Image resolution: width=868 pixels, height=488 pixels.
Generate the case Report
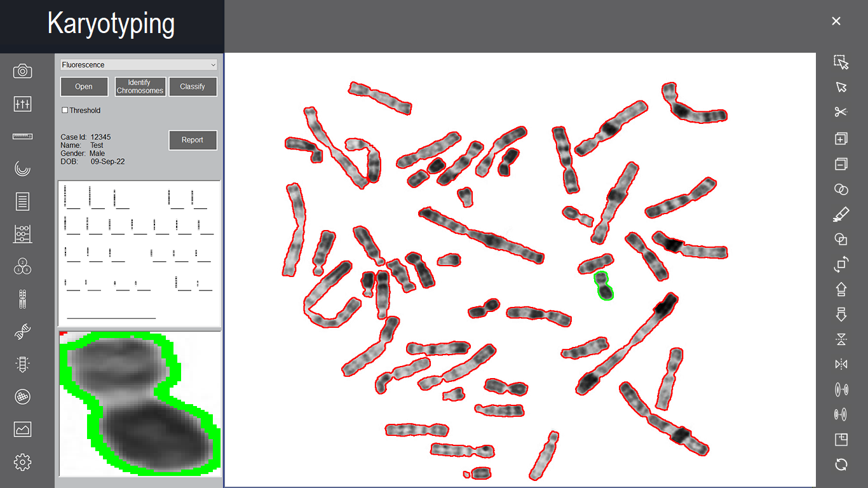point(193,140)
